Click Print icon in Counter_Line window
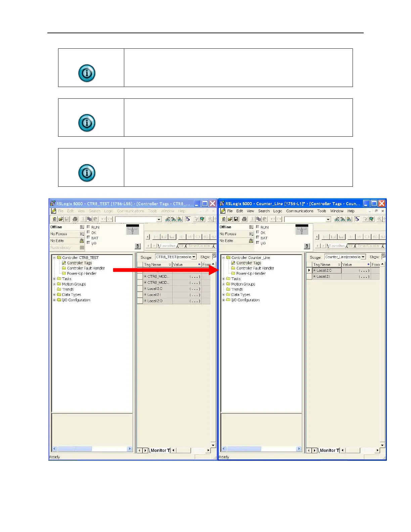The width and height of the screenshot is (411, 532). (244, 219)
